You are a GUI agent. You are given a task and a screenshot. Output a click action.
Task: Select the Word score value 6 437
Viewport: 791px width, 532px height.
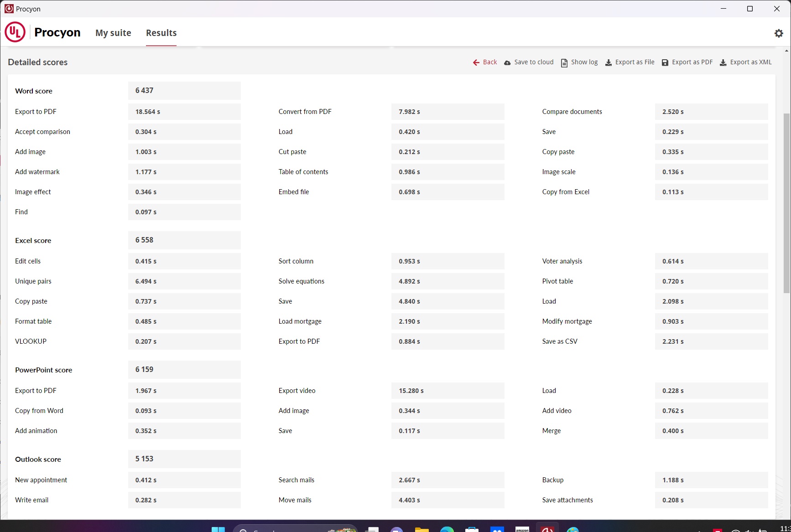point(184,91)
